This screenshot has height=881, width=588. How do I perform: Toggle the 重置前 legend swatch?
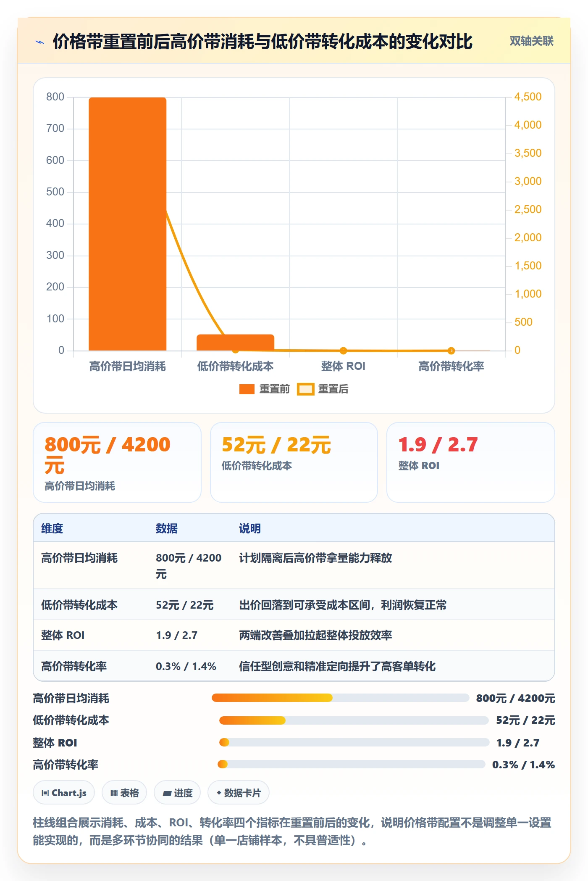pos(247,389)
